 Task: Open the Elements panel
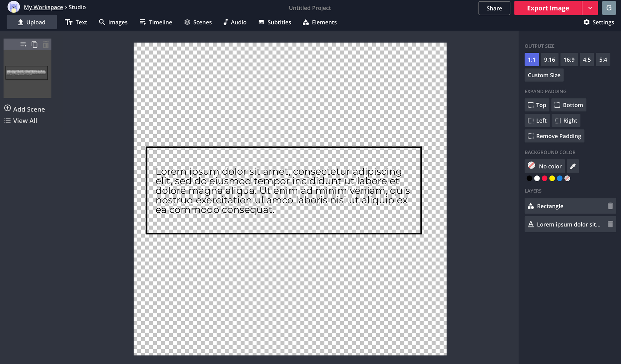pyautogui.click(x=319, y=22)
